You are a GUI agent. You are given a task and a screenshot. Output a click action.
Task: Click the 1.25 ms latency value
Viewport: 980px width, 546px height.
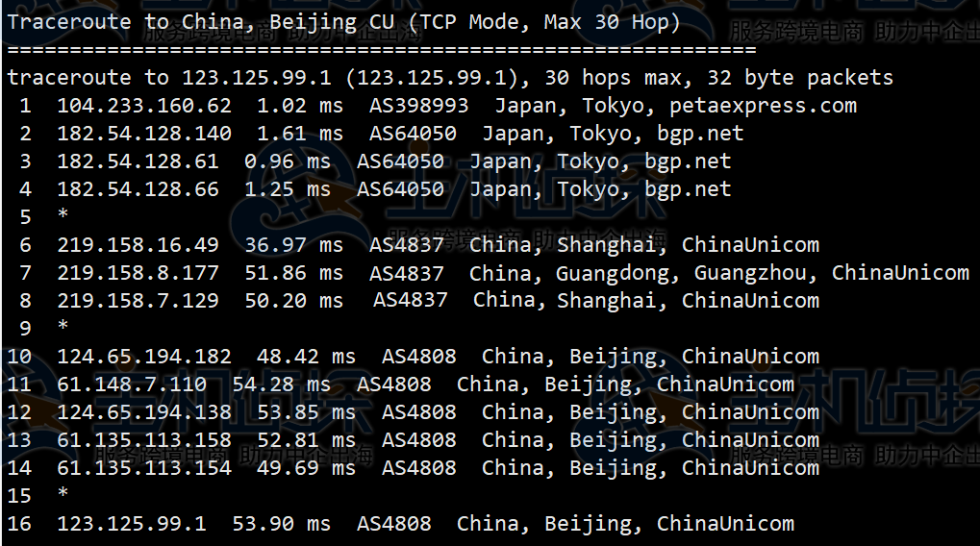288,189
